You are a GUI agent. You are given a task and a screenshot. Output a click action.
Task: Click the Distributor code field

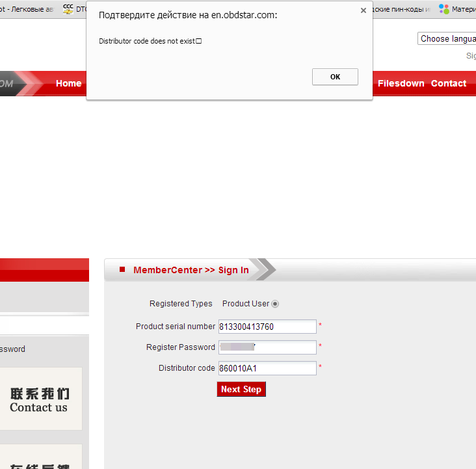[x=267, y=368]
